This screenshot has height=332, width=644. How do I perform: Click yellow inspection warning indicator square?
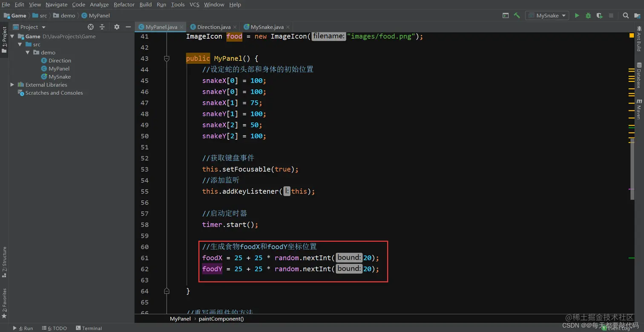[x=632, y=36]
